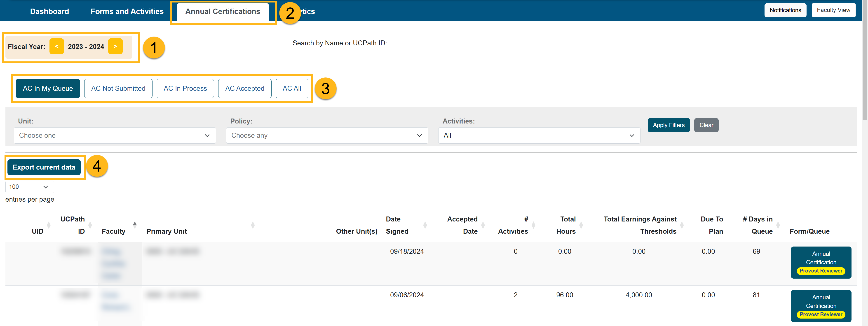The width and height of the screenshot is (868, 326).
Task: Sort by Date Signed column arrows
Action: pyautogui.click(x=425, y=225)
